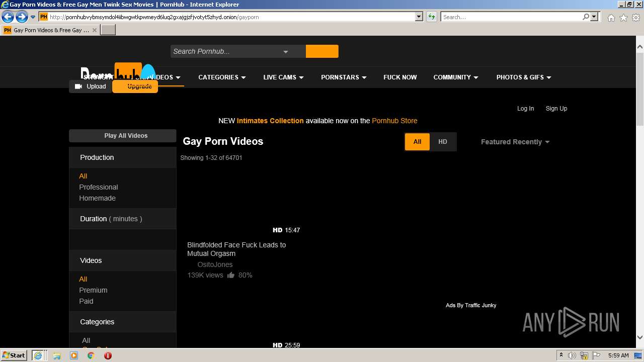
Task: Click the page scrollbar down arrow
Action: [x=640, y=337]
